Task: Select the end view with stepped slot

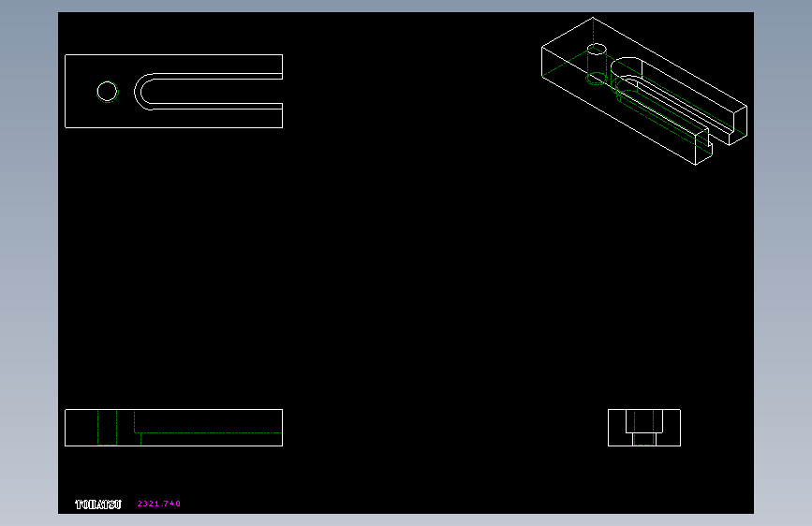Action: click(644, 428)
